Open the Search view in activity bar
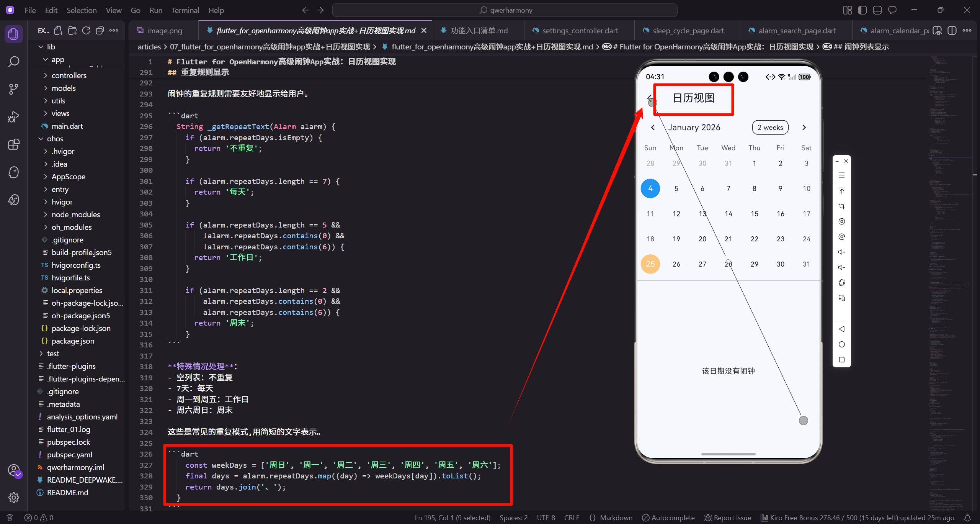The height and width of the screenshot is (524, 980). tap(14, 62)
